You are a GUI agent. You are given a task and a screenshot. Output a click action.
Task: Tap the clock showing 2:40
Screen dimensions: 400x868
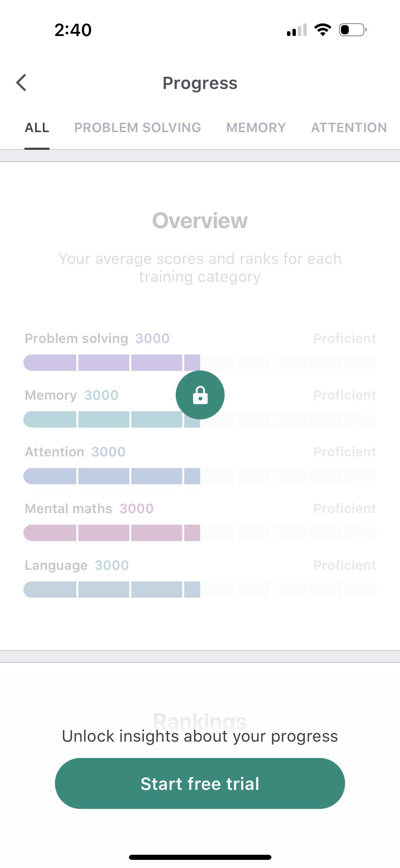coord(73,30)
